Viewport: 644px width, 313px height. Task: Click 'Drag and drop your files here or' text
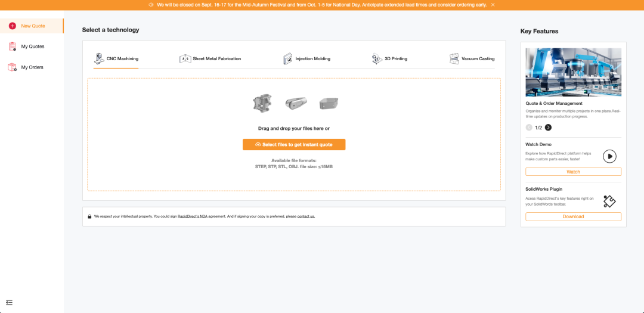[294, 129]
